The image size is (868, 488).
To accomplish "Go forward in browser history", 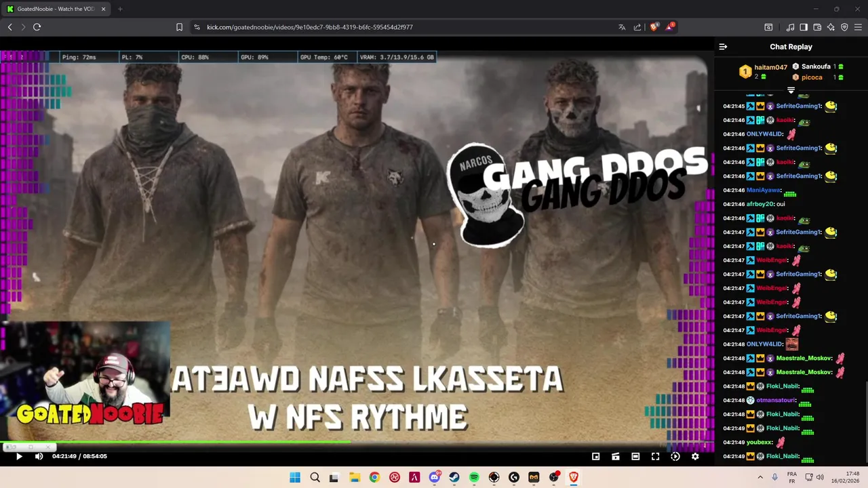I will [23, 27].
